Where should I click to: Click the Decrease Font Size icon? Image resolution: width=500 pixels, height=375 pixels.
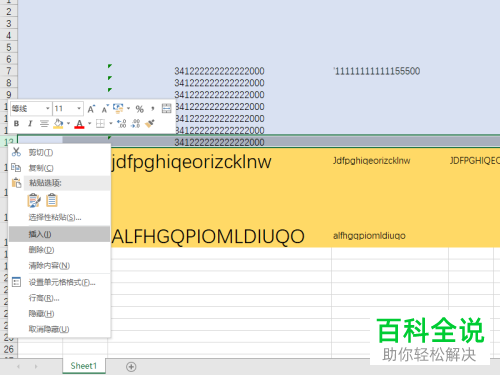[x=105, y=109]
